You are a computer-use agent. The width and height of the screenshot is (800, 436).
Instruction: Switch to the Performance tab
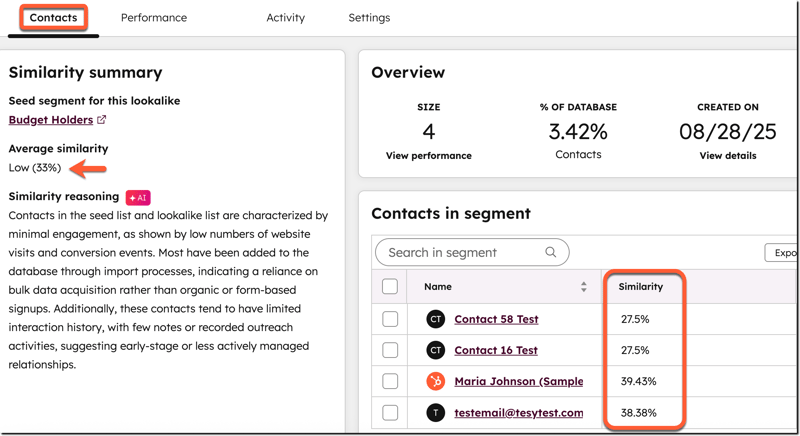pos(153,18)
